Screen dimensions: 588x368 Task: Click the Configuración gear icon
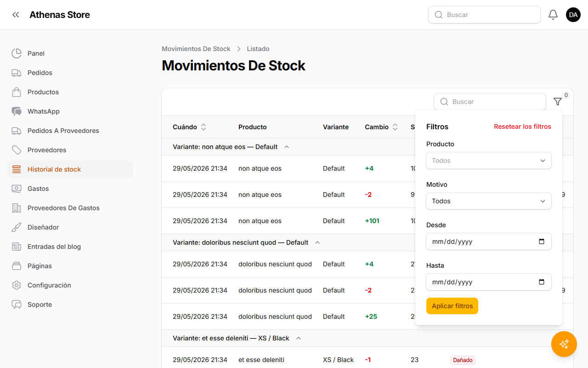17,285
